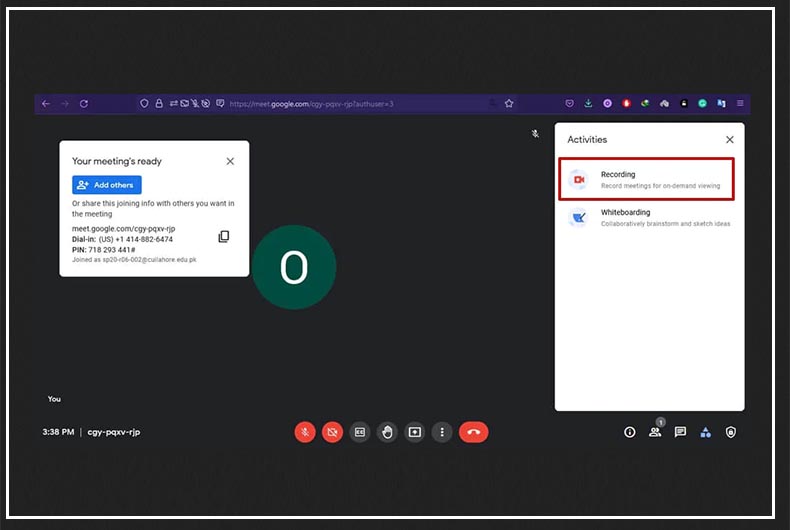
Task: Click the Add others button
Action: (x=107, y=185)
